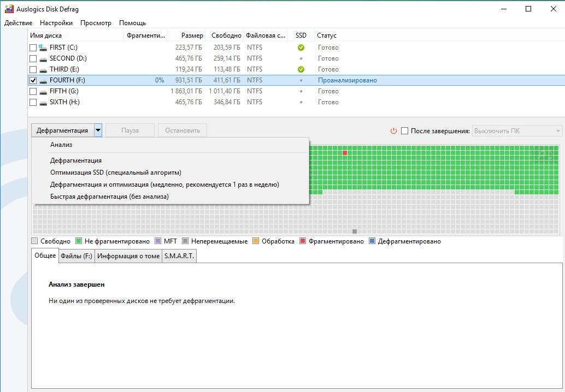
Task: Choose Дефрагментация from the dropdown menu
Action: coord(170,161)
